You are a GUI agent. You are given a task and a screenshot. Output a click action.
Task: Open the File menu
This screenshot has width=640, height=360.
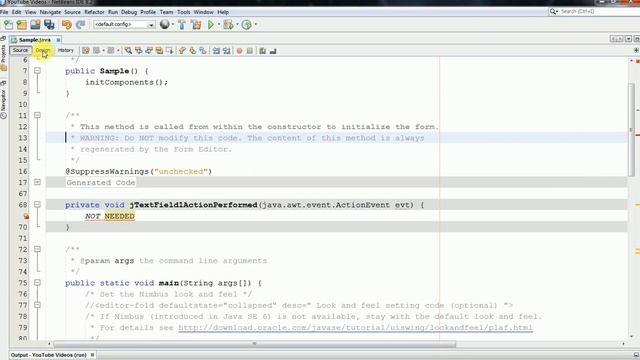click(x=4, y=12)
